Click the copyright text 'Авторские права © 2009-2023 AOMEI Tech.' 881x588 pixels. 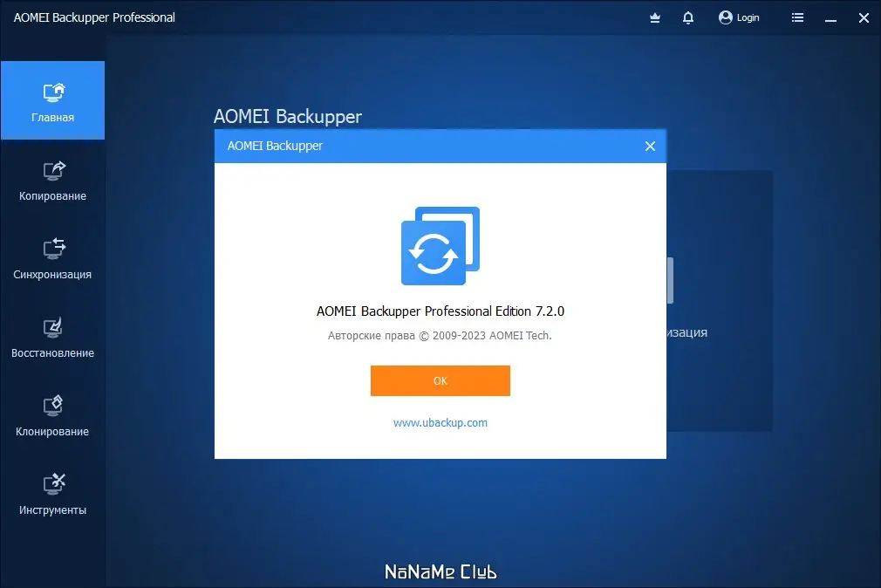[440, 336]
